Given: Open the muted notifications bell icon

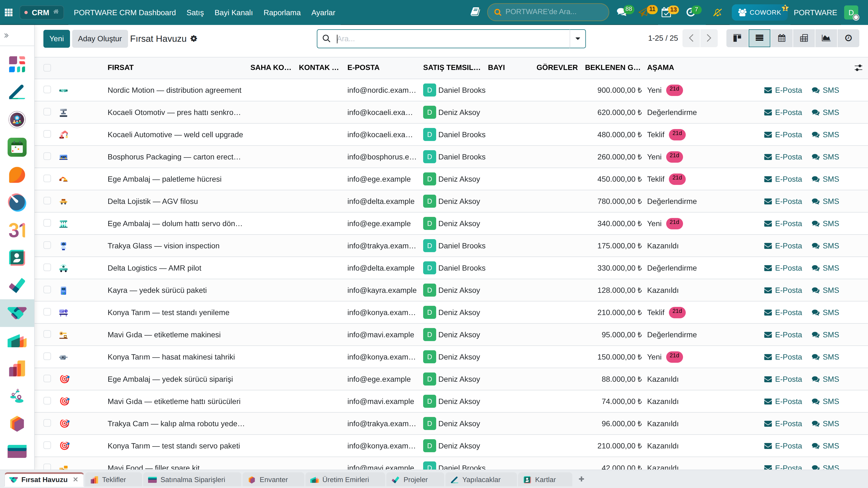Looking at the screenshot, I should [717, 12].
